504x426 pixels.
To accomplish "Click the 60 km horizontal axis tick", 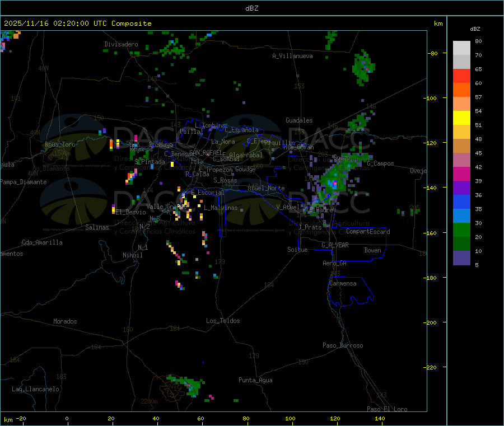I will 200,418.
